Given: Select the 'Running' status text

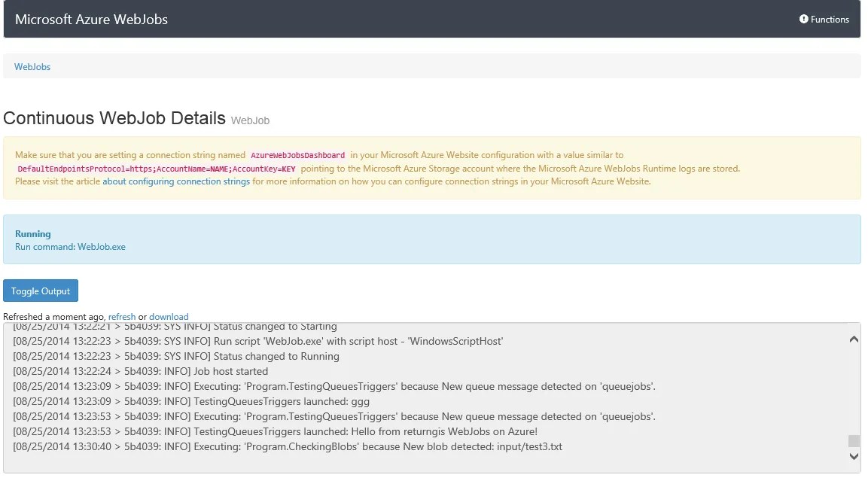Looking at the screenshot, I should pos(32,233).
